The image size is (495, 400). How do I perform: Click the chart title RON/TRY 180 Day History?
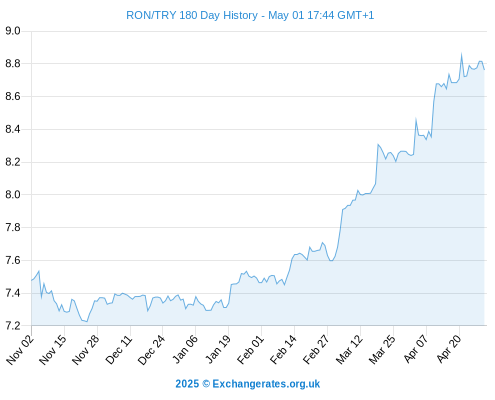click(x=192, y=15)
